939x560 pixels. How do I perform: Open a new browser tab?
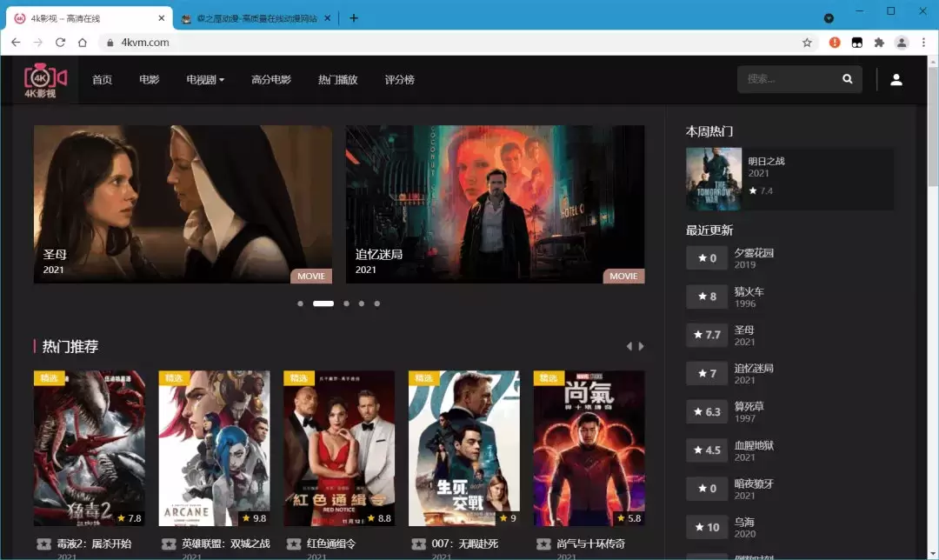click(353, 18)
